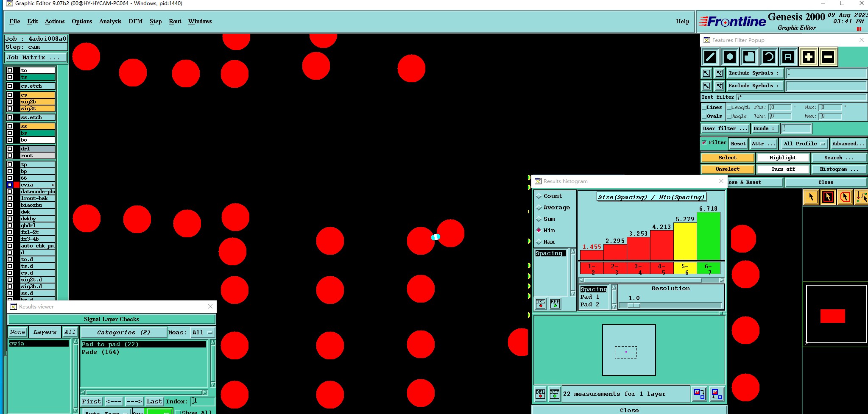Toggle visibility checkbox of cs.etch layer
Viewport: 868px width, 414px height.
tap(10, 86)
